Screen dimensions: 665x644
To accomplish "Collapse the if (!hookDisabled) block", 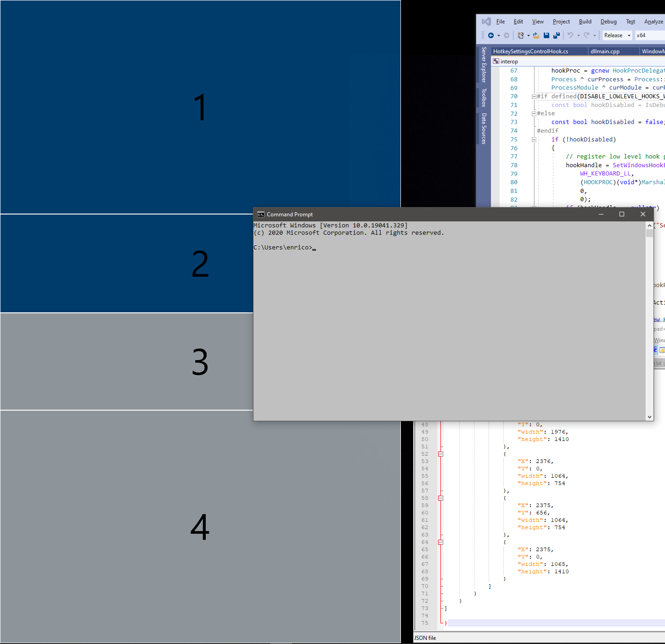I will click(x=534, y=140).
